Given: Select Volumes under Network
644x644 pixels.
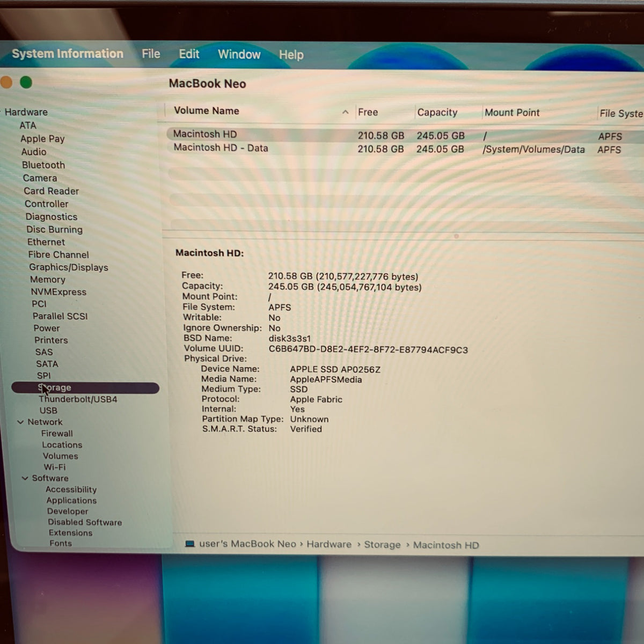Looking at the screenshot, I should [x=61, y=456].
